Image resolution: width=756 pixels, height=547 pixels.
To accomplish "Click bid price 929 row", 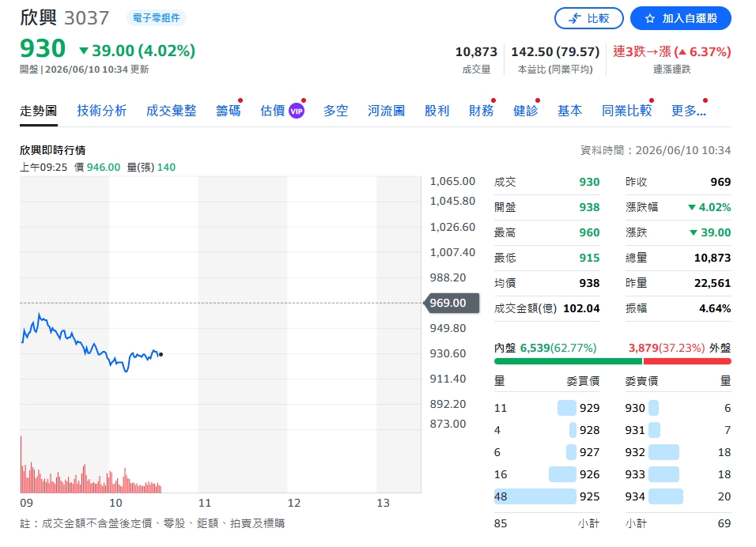I will pyautogui.click(x=546, y=408).
